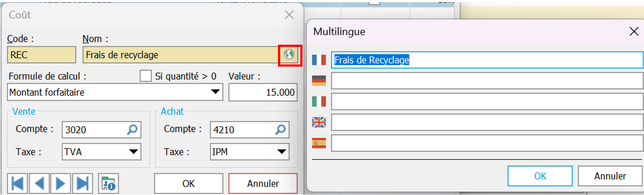
Task: Open multilingual globe icon next to Nom
Action: click(289, 55)
